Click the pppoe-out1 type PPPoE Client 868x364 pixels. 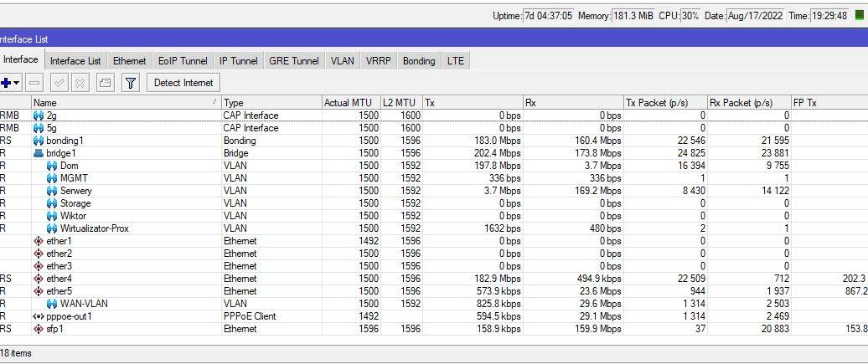click(x=250, y=316)
